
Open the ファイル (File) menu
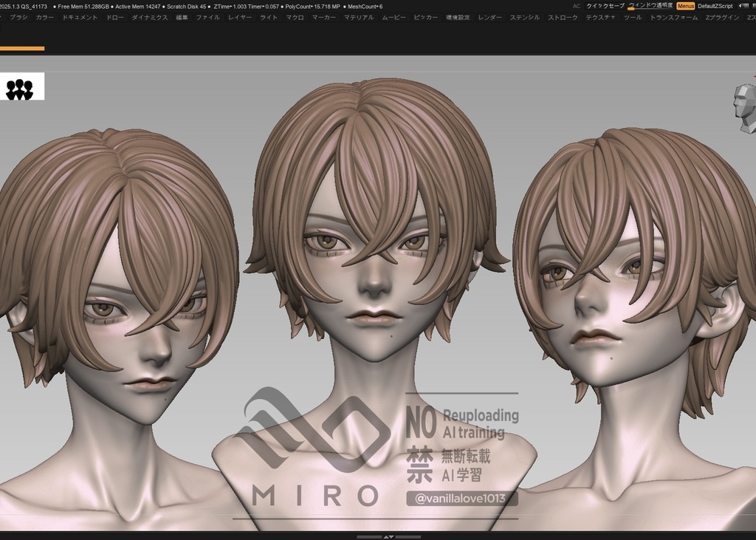[207, 18]
